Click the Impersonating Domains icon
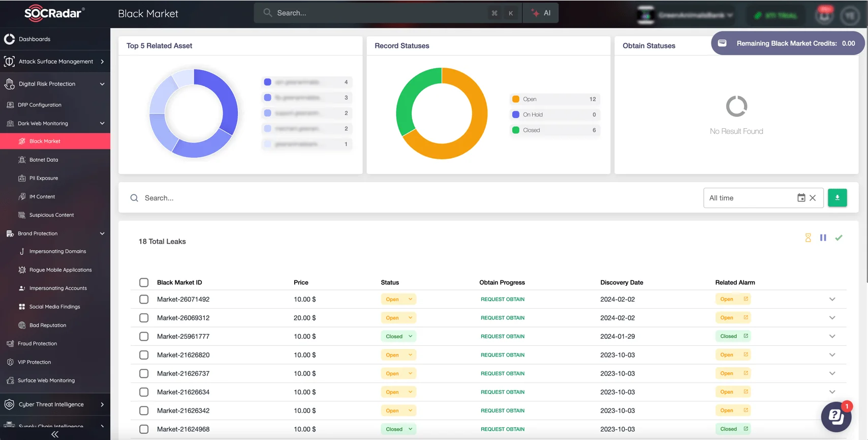868x440 pixels. 22,251
